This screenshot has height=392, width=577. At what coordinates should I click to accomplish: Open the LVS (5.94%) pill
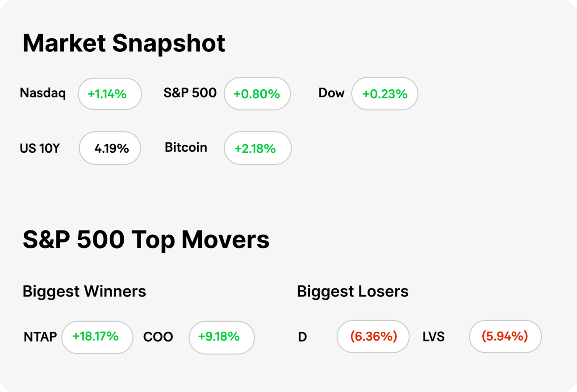point(505,337)
